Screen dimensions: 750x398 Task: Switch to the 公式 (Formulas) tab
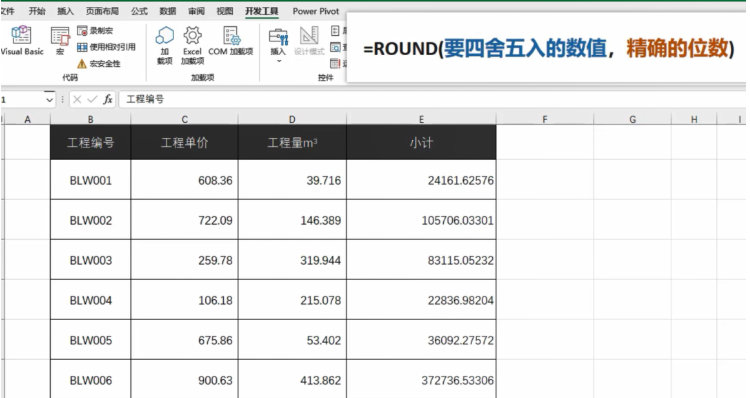click(x=139, y=11)
